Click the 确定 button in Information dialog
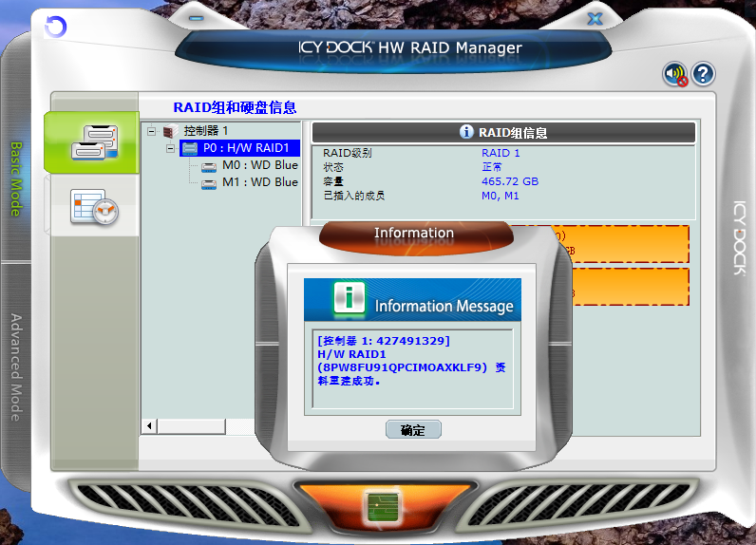 [413, 429]
